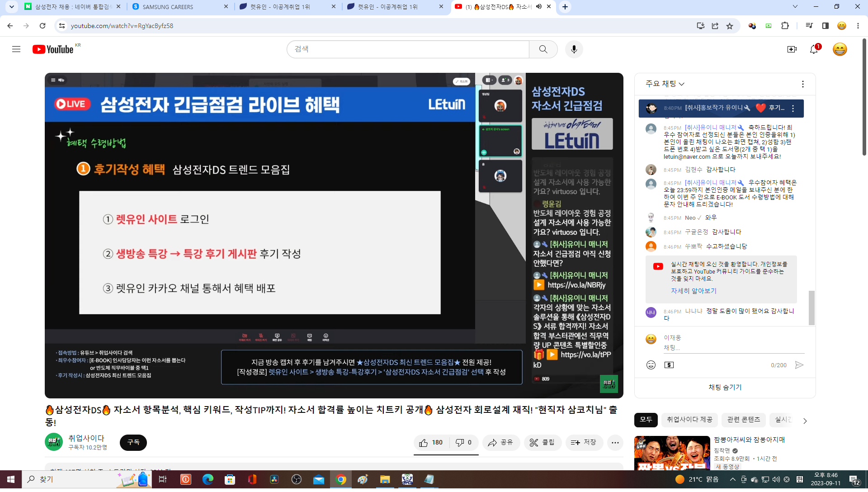Open the Super Chat dollar icon
The height and width of the screenshot is (492, 868).
[669, 365]
